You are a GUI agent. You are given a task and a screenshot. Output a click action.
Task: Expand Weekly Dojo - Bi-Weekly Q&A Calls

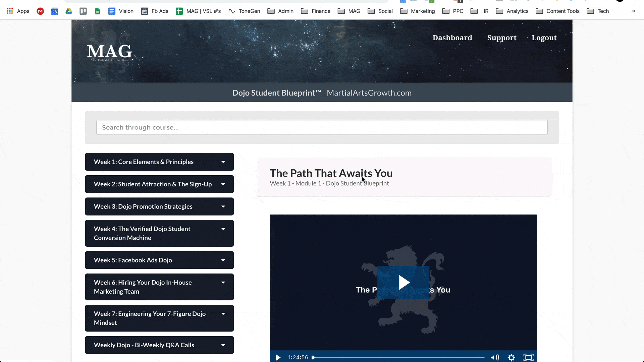click(159, 345)
